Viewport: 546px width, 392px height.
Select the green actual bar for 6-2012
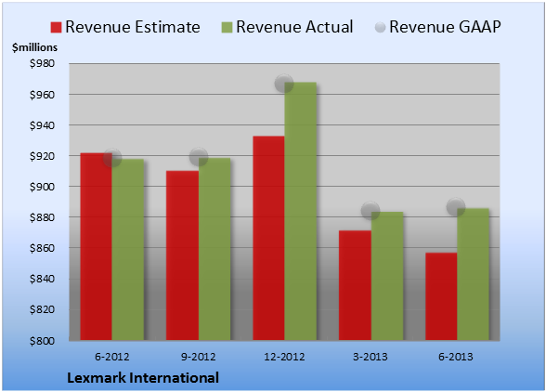coord(128,250)
